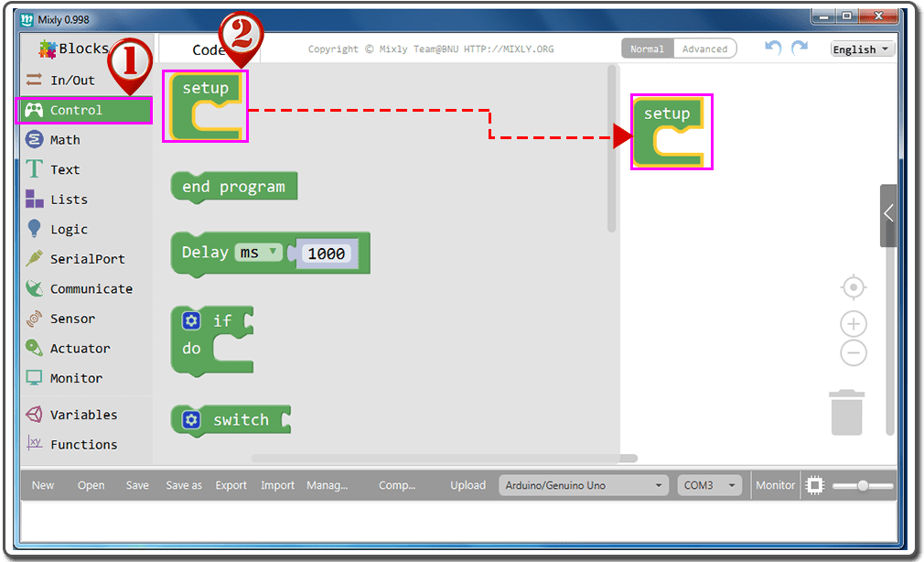Click the chip icon in the status bar
The image size is (924, 562).
tap(815, 485)
